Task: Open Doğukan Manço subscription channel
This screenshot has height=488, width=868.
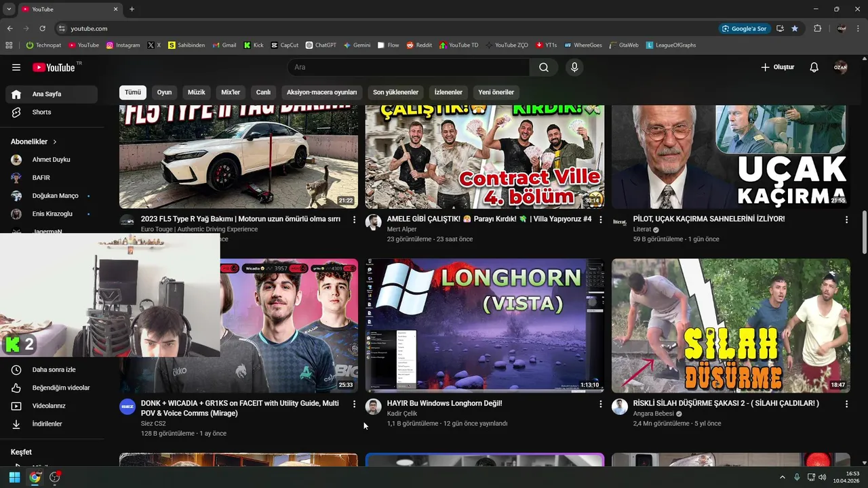Action: [52, 196]
